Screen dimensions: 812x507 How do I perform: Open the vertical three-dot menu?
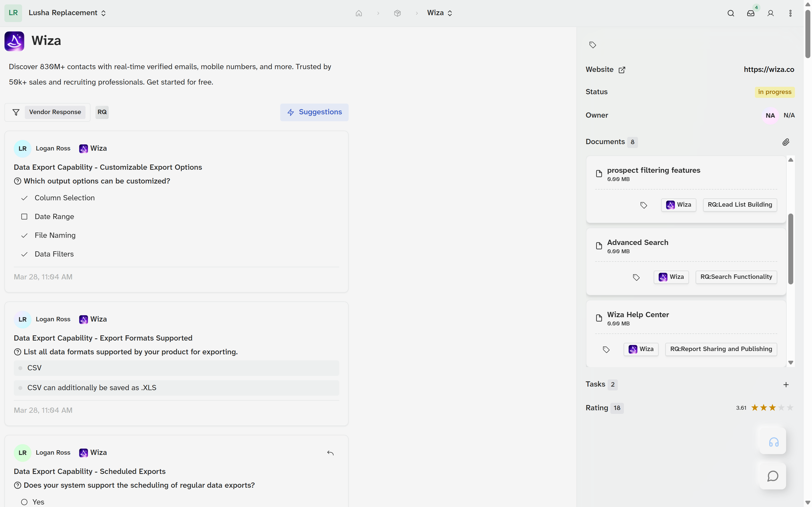(x=790, y=13)
